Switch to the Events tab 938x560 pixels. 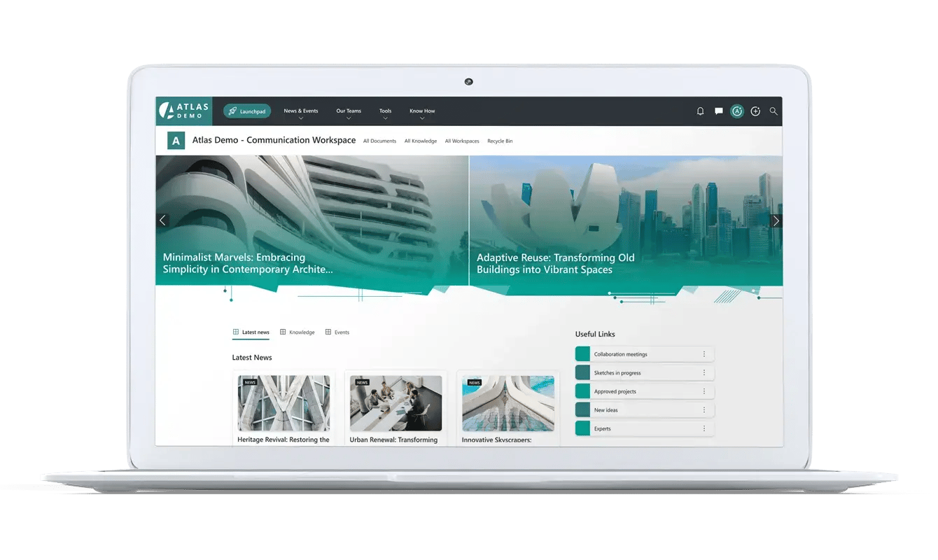pos(337,332)
